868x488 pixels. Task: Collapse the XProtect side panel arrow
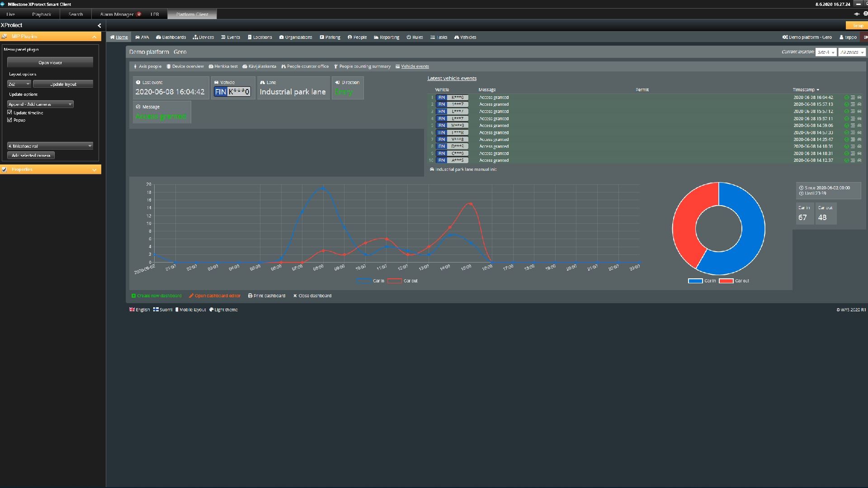(99, 26)
